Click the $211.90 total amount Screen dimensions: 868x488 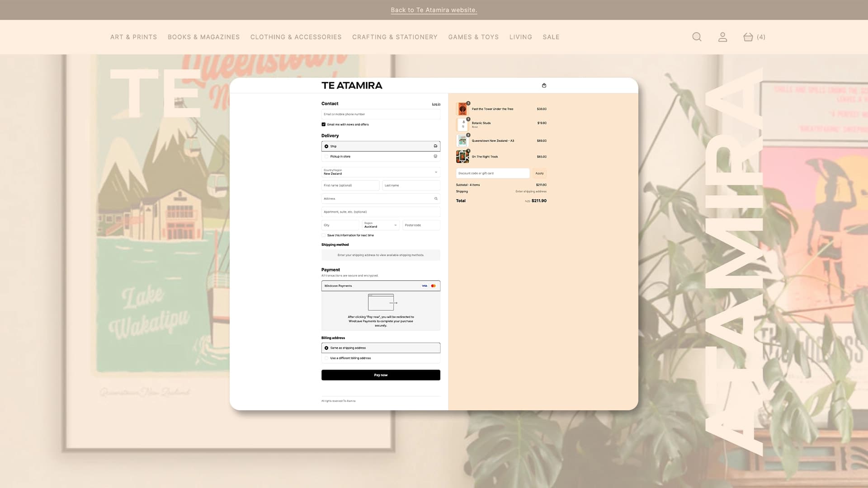(x=539, y=201)
